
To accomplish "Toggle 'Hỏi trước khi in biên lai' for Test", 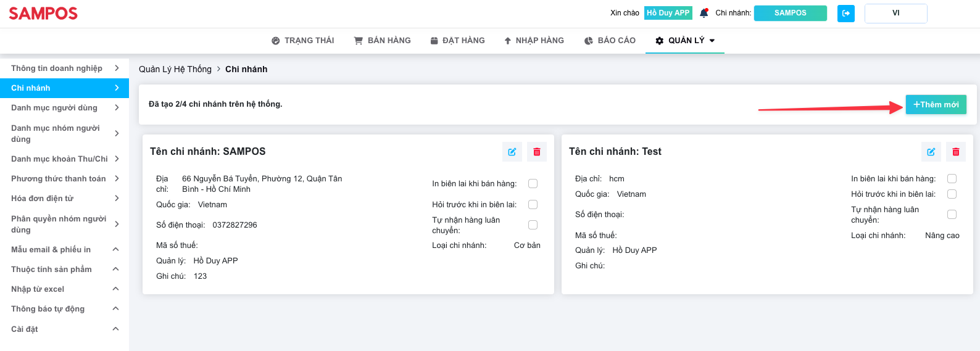I will 952,194.
